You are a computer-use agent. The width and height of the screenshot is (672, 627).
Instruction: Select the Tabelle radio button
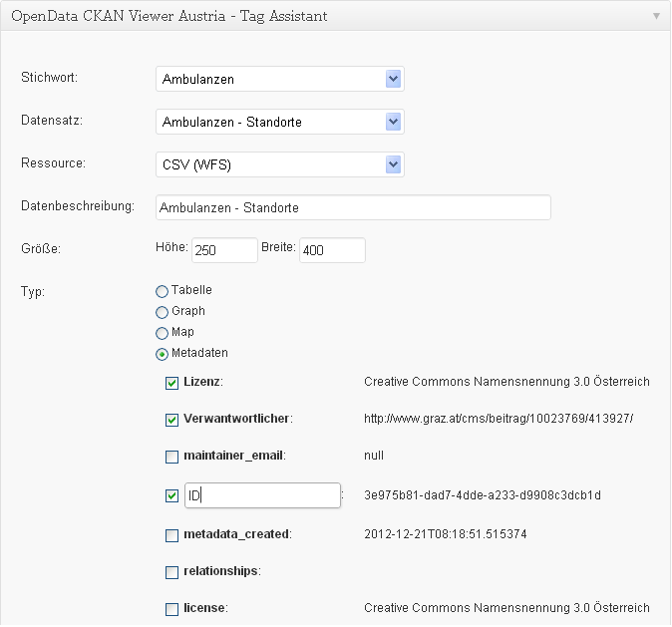[x=163, y=291]
